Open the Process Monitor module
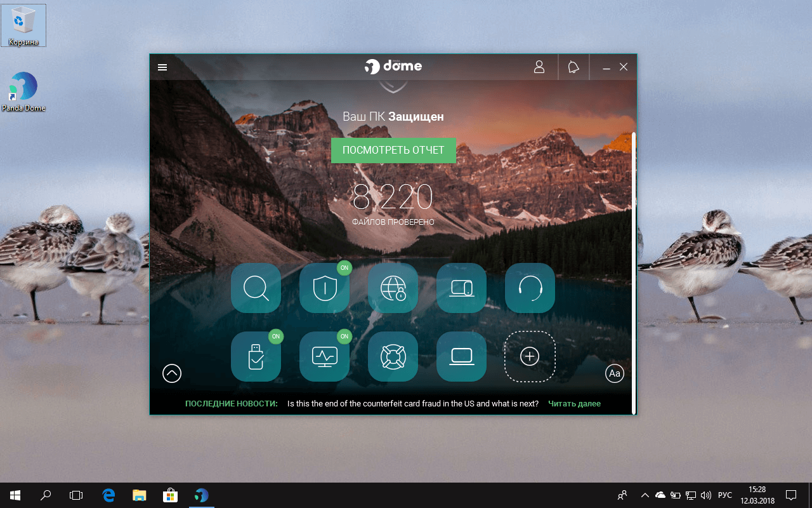 [x=324, y=356]
